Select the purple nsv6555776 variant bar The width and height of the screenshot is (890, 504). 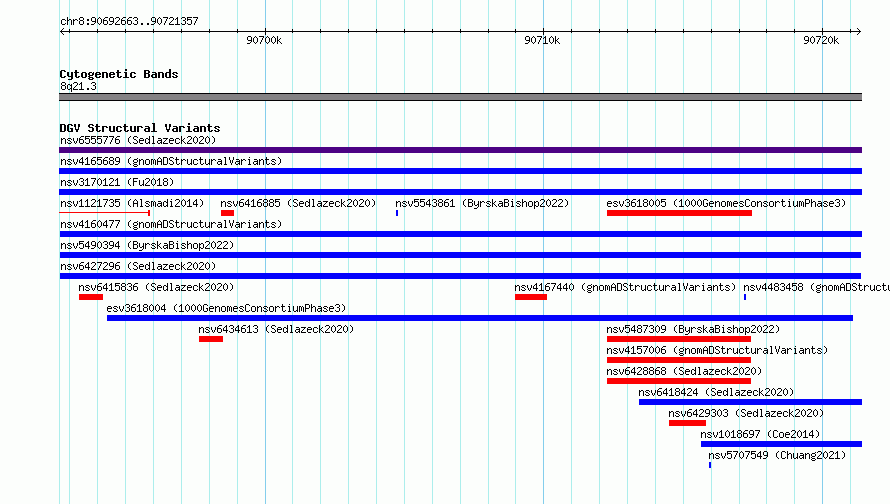pyautogui.click(x=460, y=150)
